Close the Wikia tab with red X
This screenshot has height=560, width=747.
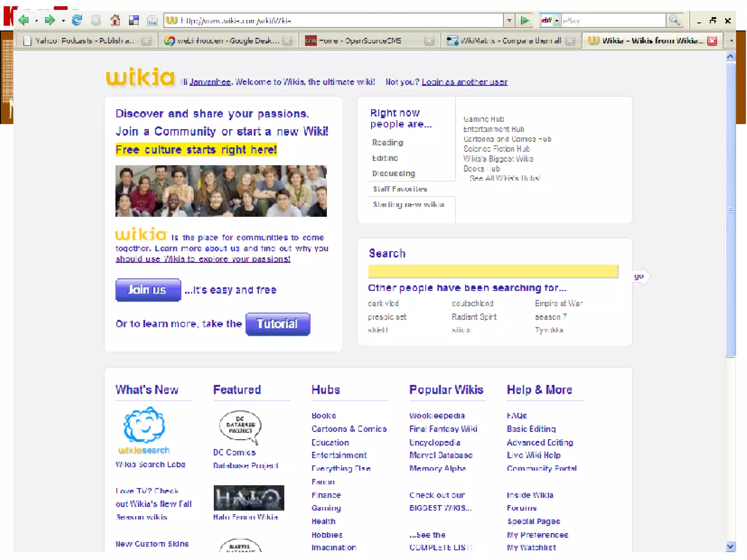712,41
